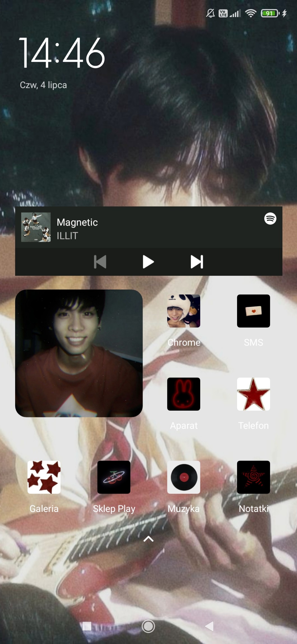Skip to the next track
The image size is (297, 644).
tap(197, 262)
